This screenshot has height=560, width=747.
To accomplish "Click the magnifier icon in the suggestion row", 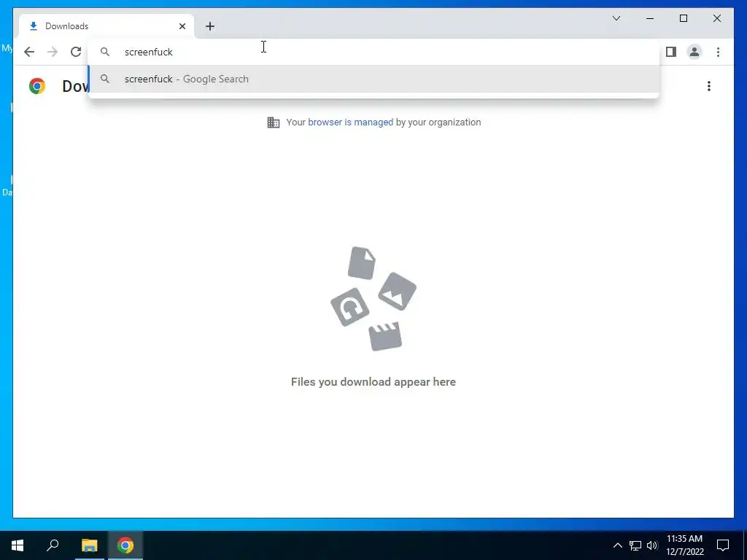I will click(105, 79).
